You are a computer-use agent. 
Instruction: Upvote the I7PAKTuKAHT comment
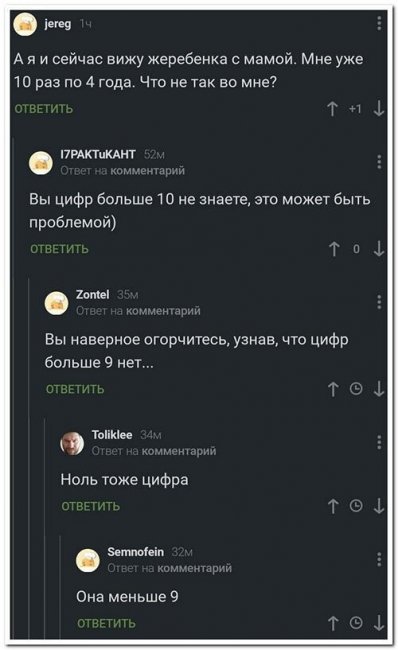coord(334,249)
